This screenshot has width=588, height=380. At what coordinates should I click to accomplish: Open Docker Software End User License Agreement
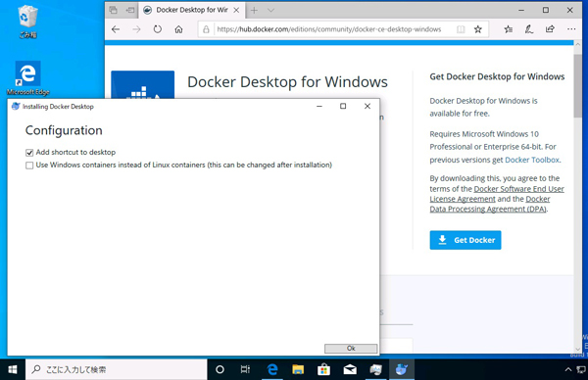(x=497, y=194)
